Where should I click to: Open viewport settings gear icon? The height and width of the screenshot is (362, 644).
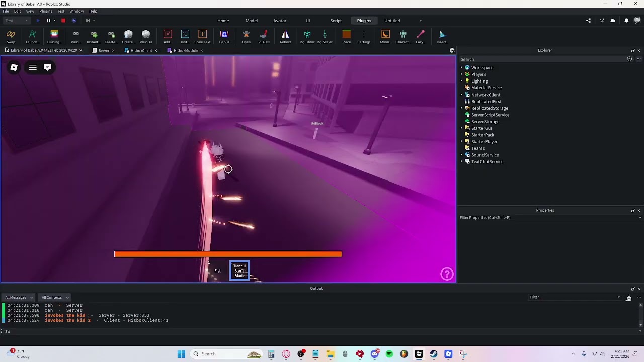click(452, 50)
